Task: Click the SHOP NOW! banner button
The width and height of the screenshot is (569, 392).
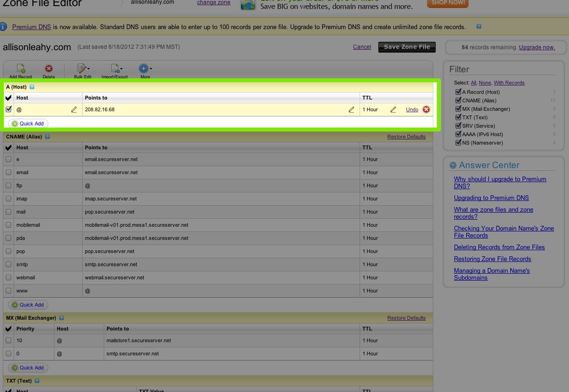Action: click(x=448, y=3)
